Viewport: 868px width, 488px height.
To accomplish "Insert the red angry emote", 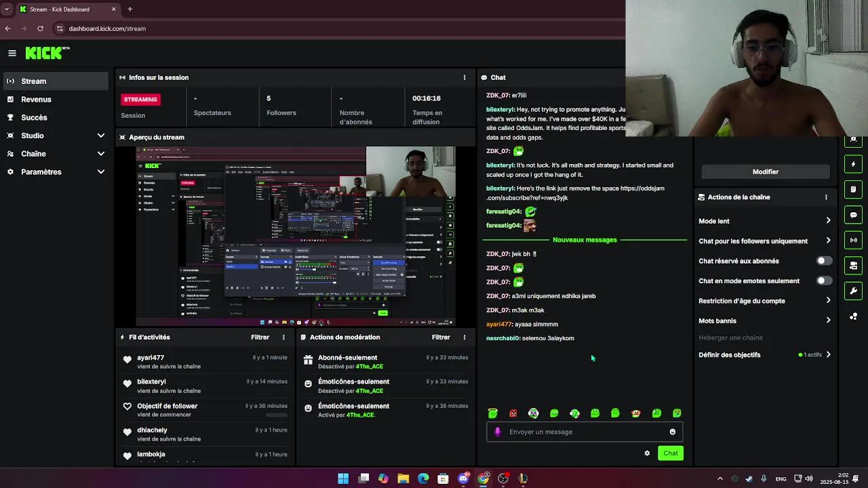I will (x=513, y=413).
